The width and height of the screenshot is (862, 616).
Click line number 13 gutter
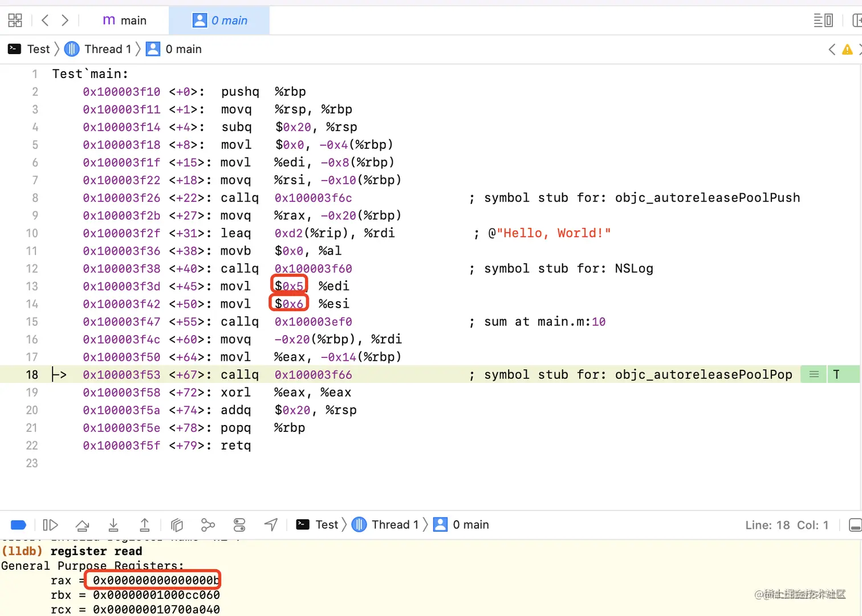pos(32,286)
